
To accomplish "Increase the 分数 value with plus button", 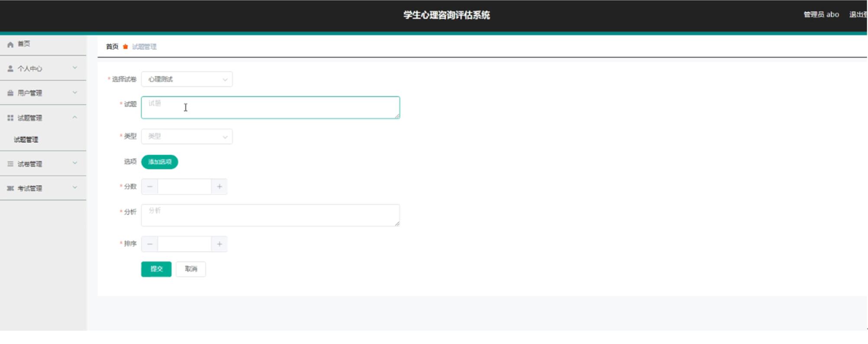I will pyautogui.click(x=219, y=187).
